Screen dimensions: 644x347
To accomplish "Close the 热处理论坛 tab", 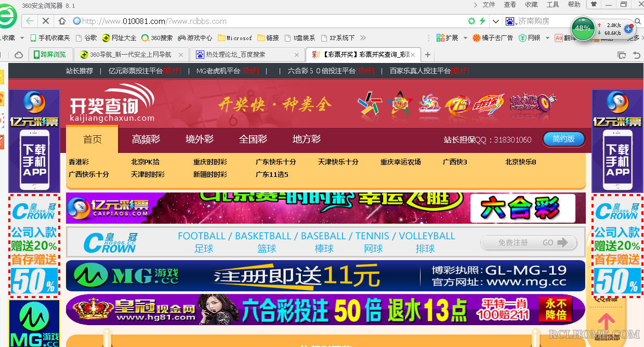I will pos(297,55).
